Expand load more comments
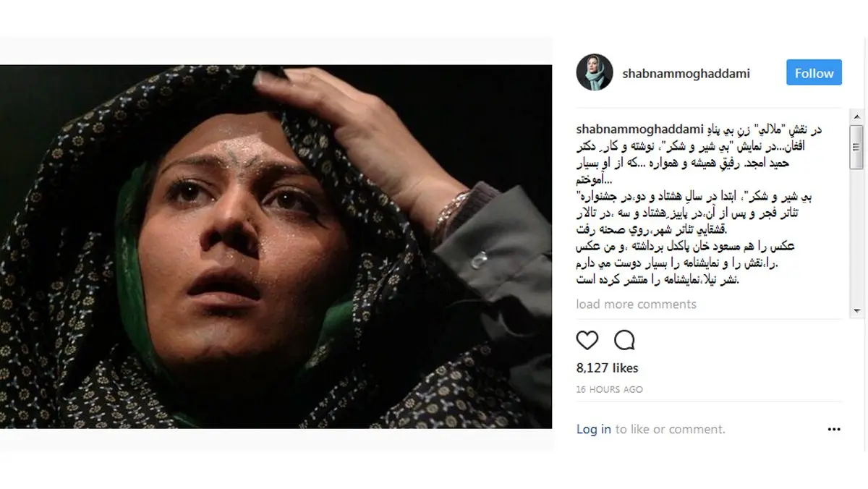Image resolution: width=868 pixels, height=489 pixels. [x=637, y=304]
